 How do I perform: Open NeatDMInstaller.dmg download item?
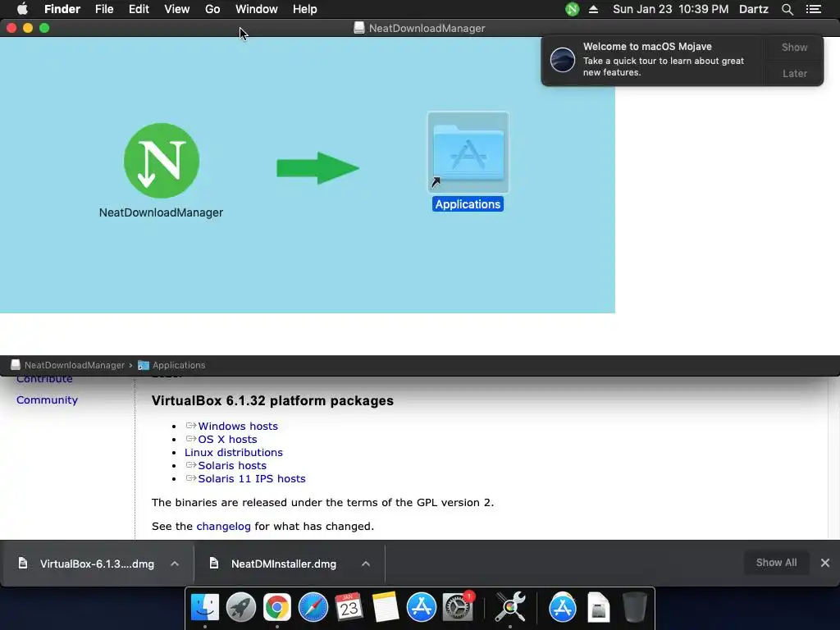pos(283,564)
